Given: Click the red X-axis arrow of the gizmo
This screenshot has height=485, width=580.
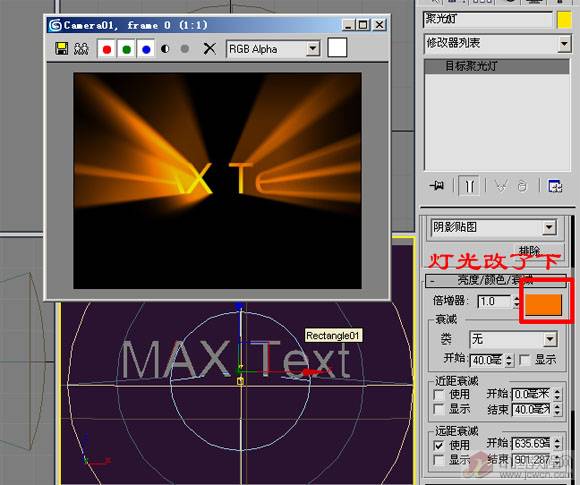Looking at the screenshot, I should (x=313, y=372).
